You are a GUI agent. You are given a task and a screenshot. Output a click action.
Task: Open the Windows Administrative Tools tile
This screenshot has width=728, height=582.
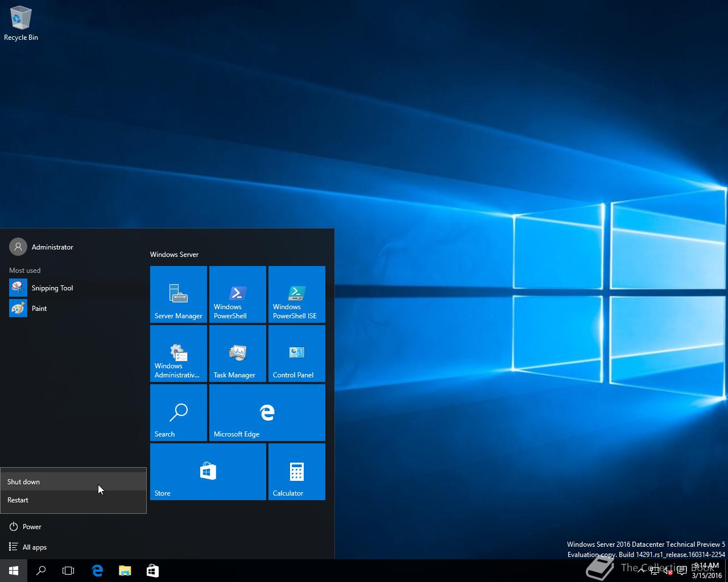pyautogui.click(x=179, y=354)
